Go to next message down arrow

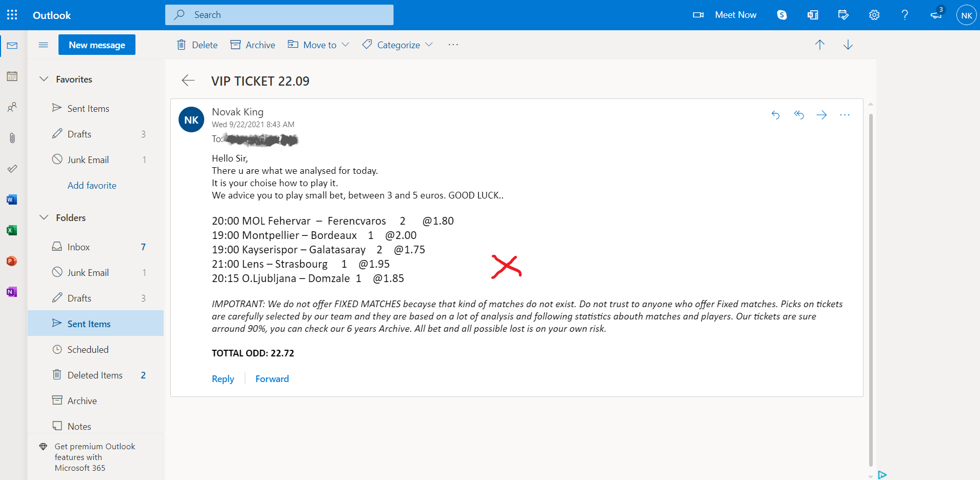click(x=848, y=45)
